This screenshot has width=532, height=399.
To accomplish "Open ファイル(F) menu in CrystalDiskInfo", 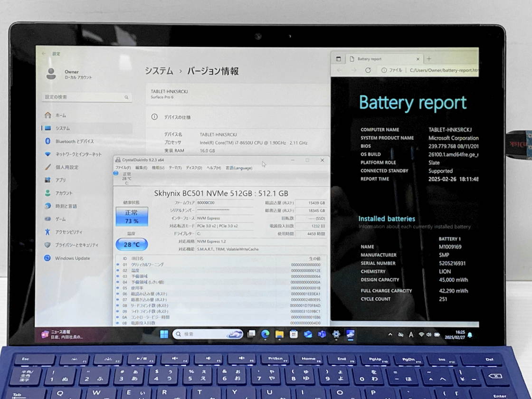I will (123, 168).
